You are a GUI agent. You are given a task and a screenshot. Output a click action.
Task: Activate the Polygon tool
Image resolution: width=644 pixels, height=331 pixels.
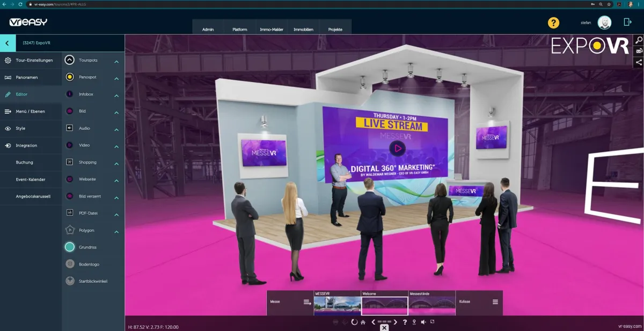(69, 230)
